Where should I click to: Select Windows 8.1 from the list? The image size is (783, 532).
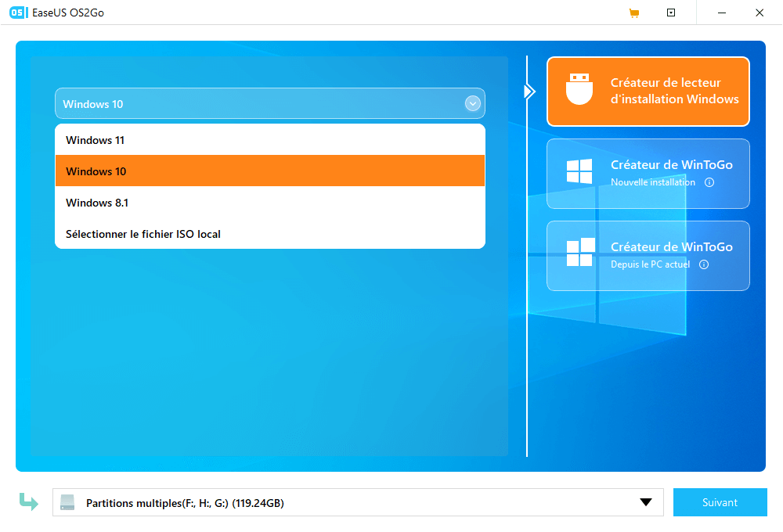pyautogui.click(x=270, y=203)
